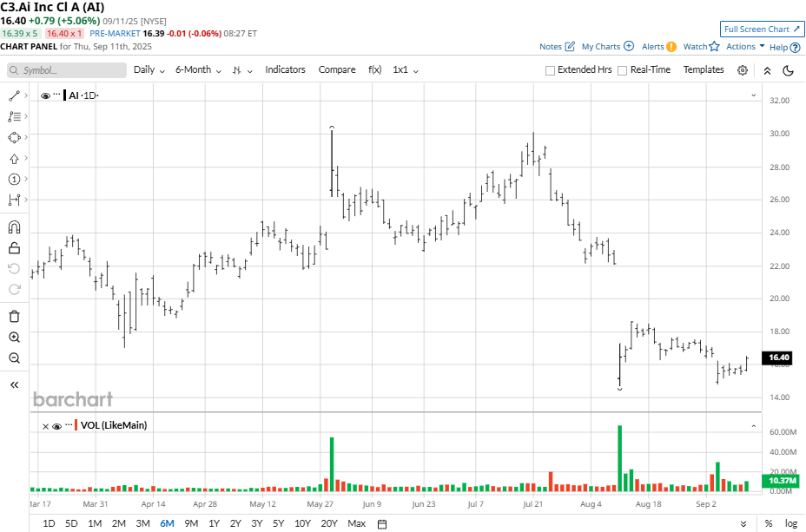Collapse the main AI price pane chevron
The image size is (806, 532).
tap(754, 95)
